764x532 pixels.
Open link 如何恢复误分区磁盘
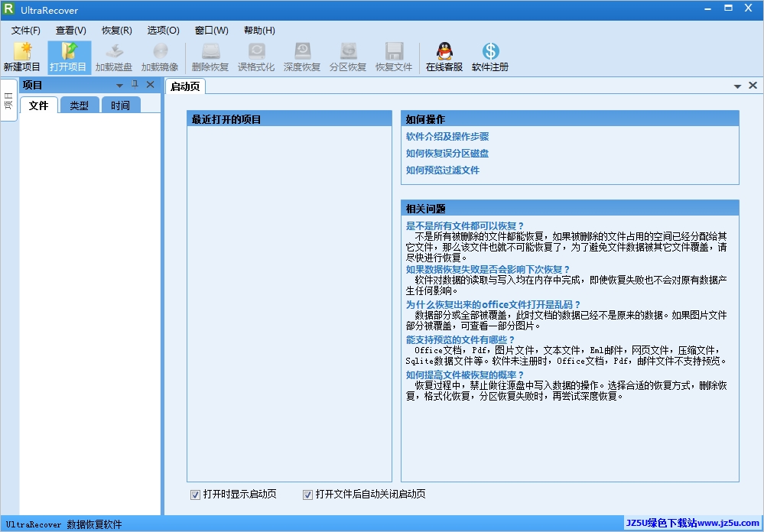(447, 154)
